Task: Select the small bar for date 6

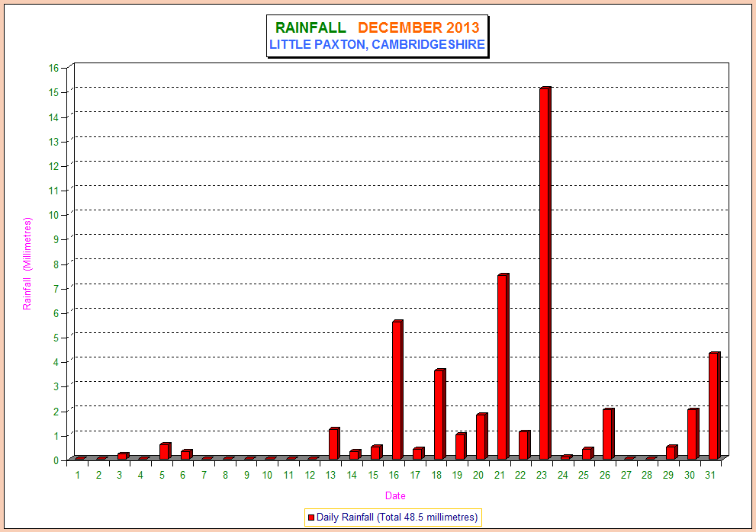Action: (187, 454)
